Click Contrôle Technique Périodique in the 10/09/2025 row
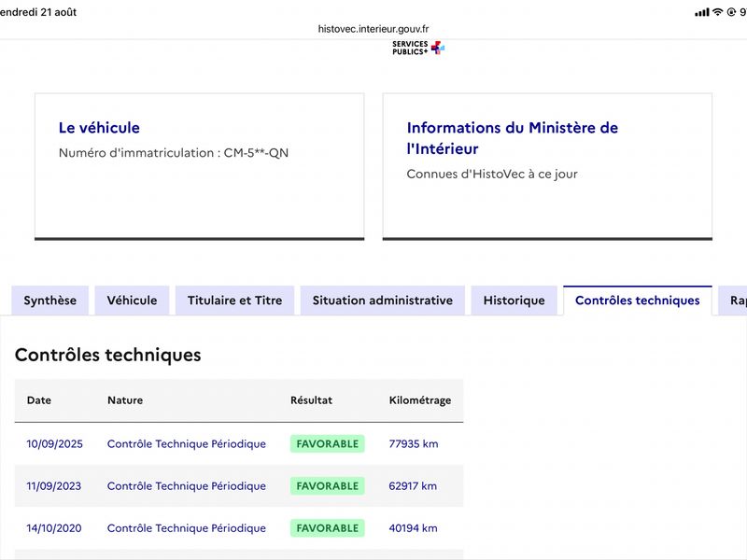The height and width of the screenshot is (560, 747). coord(186,444)
